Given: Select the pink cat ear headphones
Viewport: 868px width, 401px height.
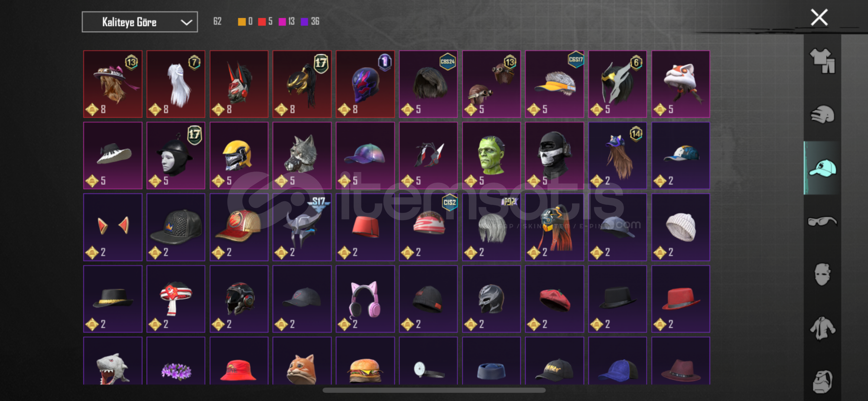Looking at the screenshot, I should click(x=365, y=299).
